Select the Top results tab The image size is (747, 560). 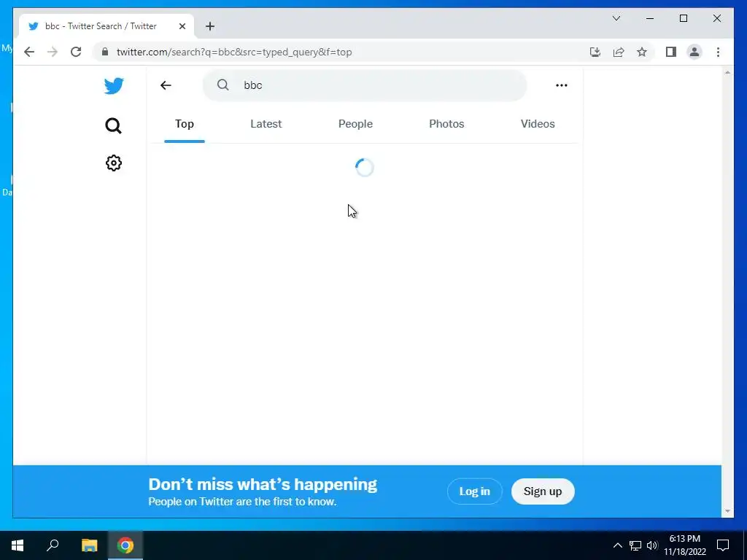[185, 124]
